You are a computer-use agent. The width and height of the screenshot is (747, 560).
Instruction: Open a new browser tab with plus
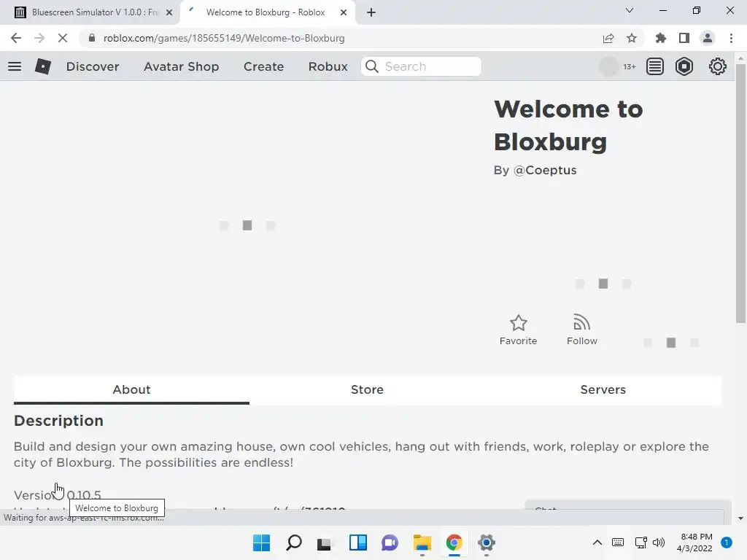pos(371,12)
